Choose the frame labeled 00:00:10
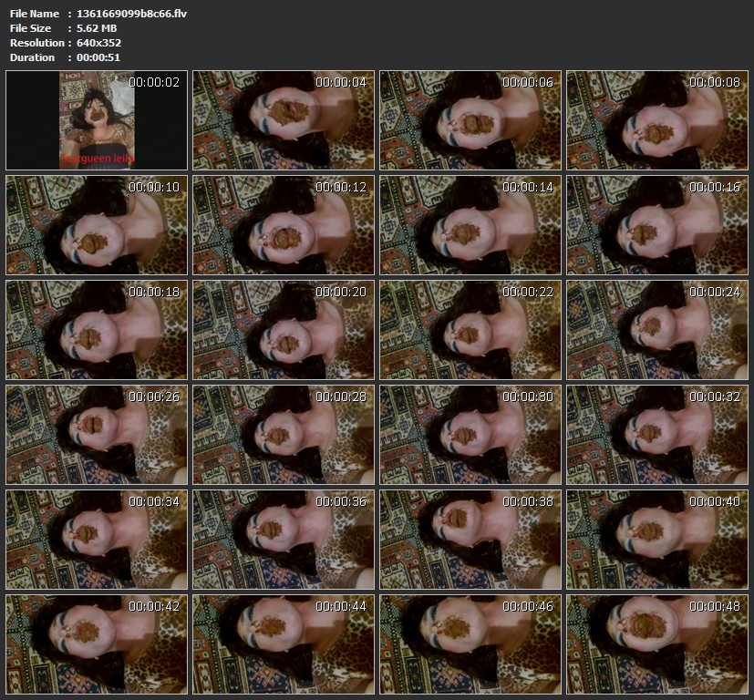The width and height of the screenshot is (754, 700). coord(97,225)
